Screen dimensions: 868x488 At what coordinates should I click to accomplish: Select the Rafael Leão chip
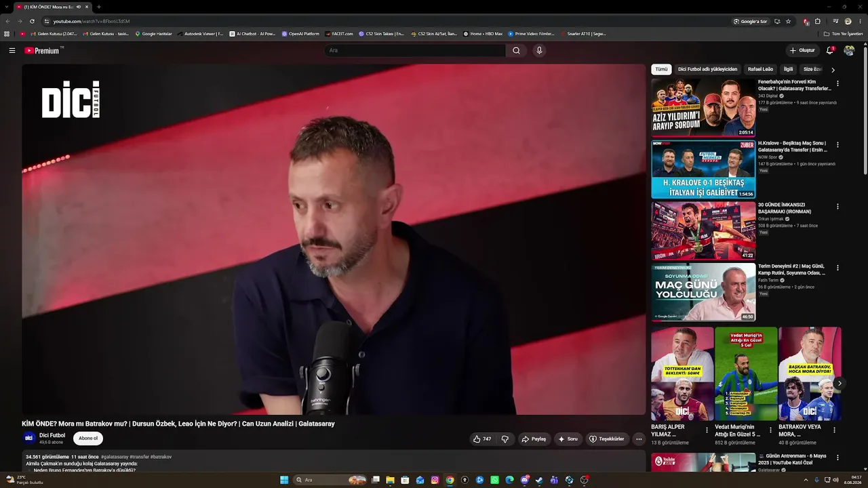(760, 69)
